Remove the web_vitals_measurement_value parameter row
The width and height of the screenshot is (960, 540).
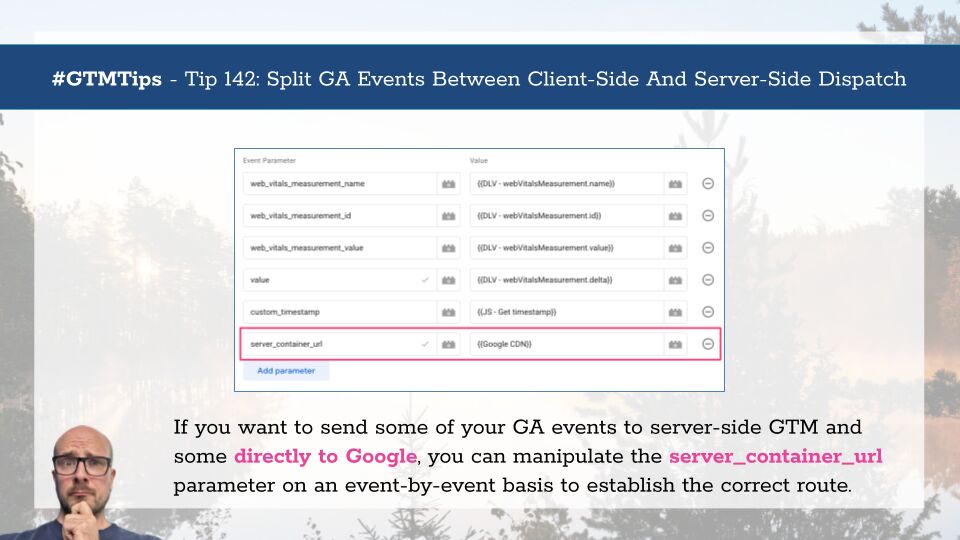[708, 248]
